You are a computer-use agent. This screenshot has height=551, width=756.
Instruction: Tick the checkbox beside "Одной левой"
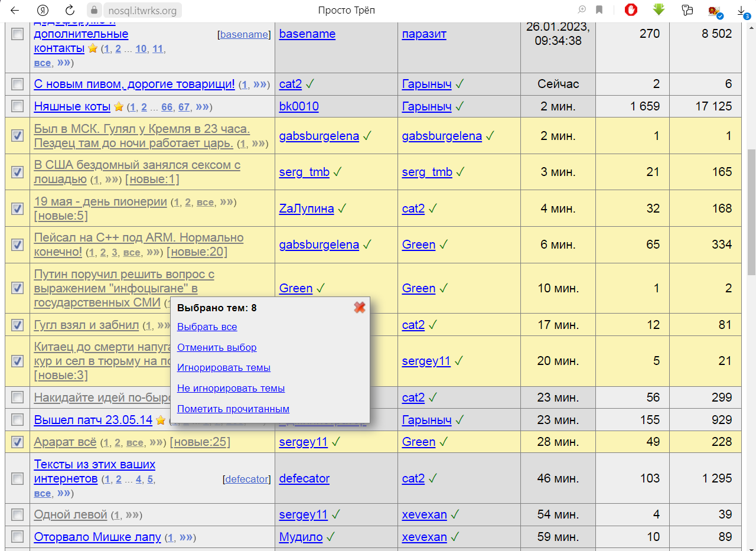click(x=18, y=514)
